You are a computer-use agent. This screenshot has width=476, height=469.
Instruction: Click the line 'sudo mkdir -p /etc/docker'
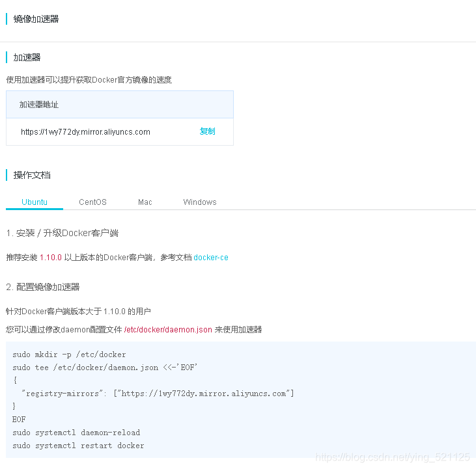69,355
